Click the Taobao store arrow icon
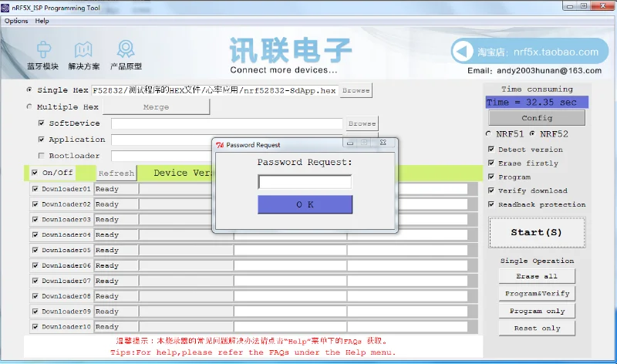 (x=462, y=51)
